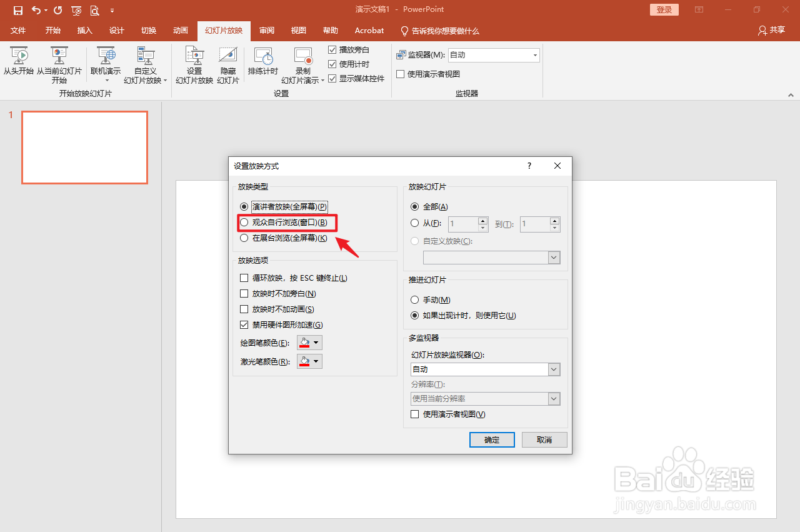Click the print preview quick access icon
Screen dimensions: 800x532
tap(94, 10)
